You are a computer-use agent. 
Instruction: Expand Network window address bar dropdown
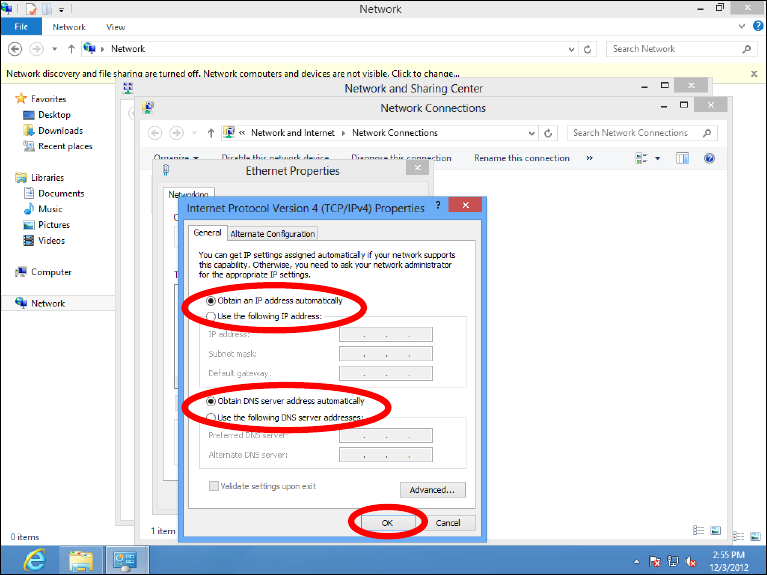tap(571, 49)
